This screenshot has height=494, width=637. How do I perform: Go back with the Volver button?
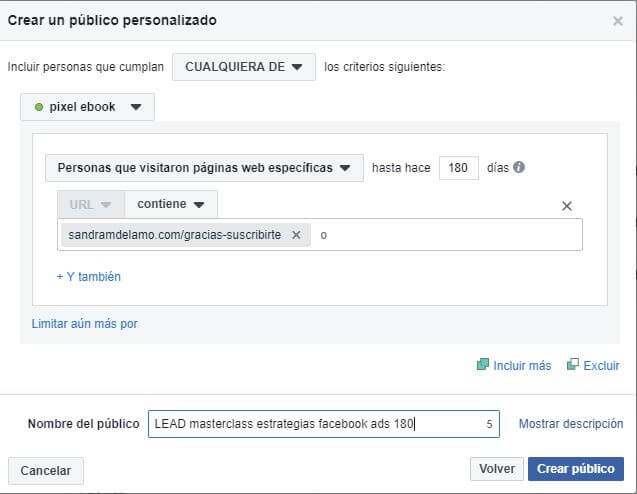tap(496, 469)
